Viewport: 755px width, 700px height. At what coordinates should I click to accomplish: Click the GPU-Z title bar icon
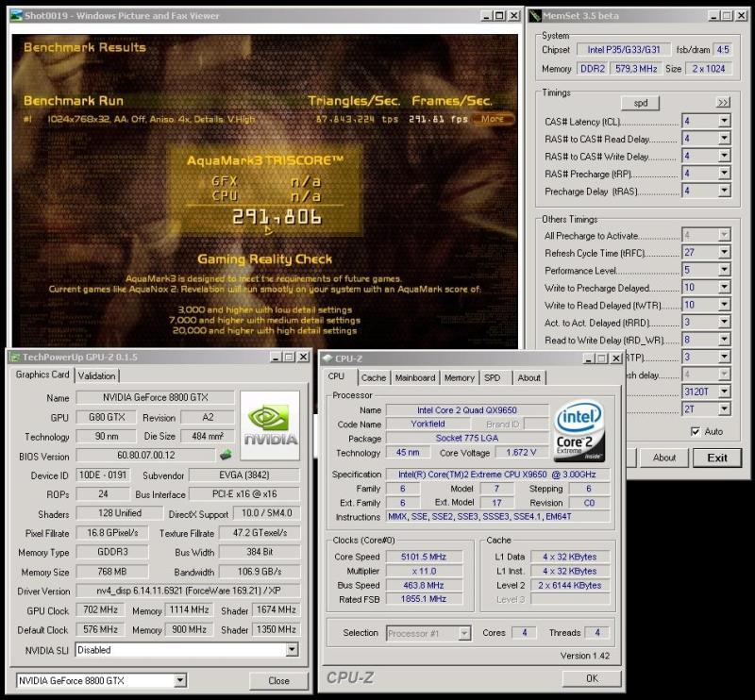point(14,358)
